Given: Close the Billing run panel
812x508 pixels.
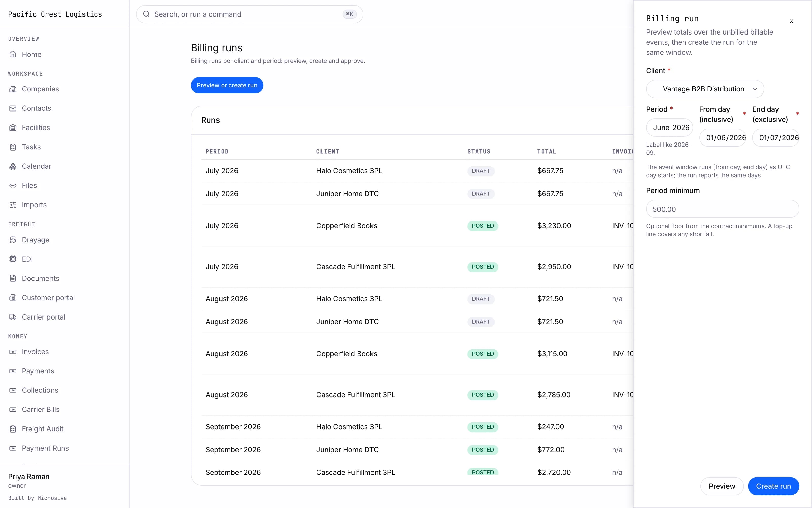Looking at the screenshot, I should click(x=791, y=21).
